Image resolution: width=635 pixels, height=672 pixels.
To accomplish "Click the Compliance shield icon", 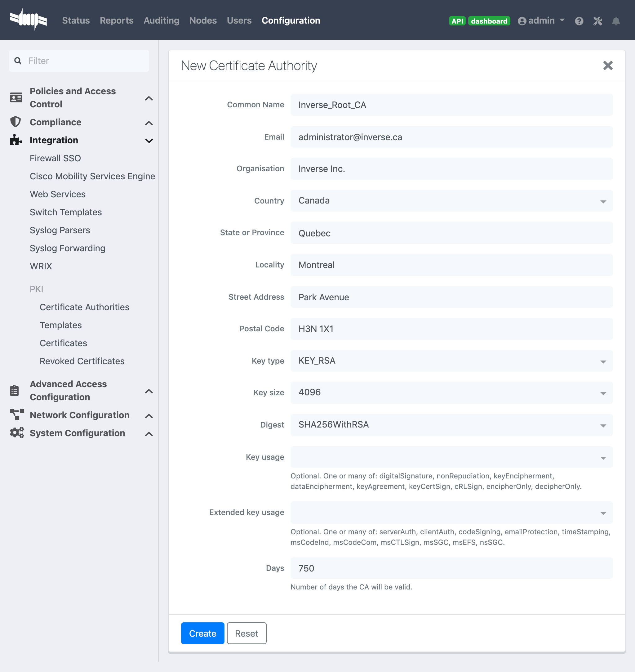I will pos(16,122).
